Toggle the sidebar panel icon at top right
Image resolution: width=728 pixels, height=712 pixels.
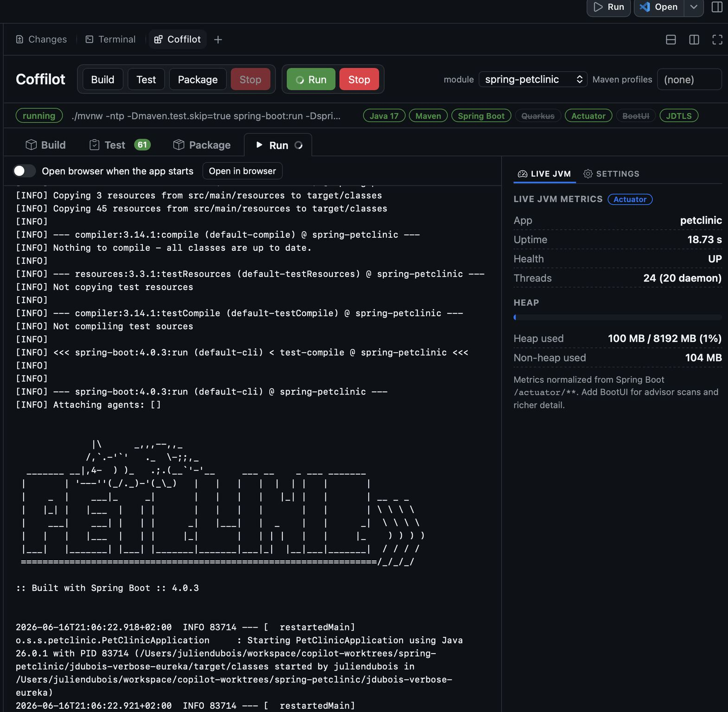click(717, 7)
